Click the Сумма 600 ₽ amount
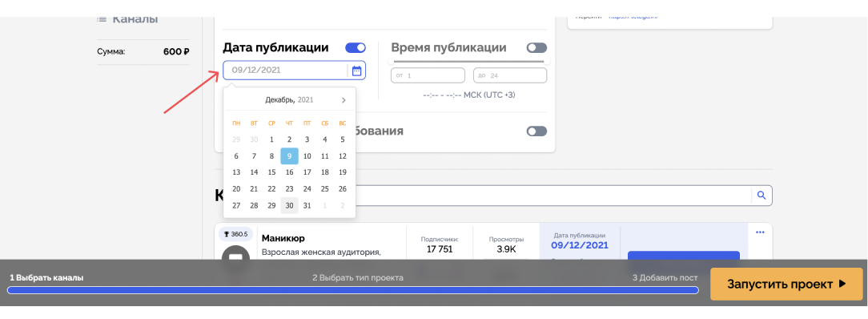The image size is (868, 319). 177,52
